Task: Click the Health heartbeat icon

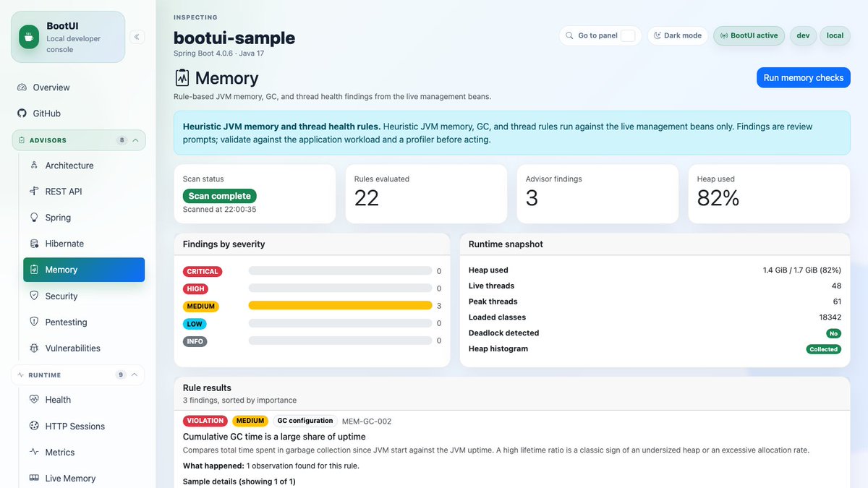Action: coord(34,400)
